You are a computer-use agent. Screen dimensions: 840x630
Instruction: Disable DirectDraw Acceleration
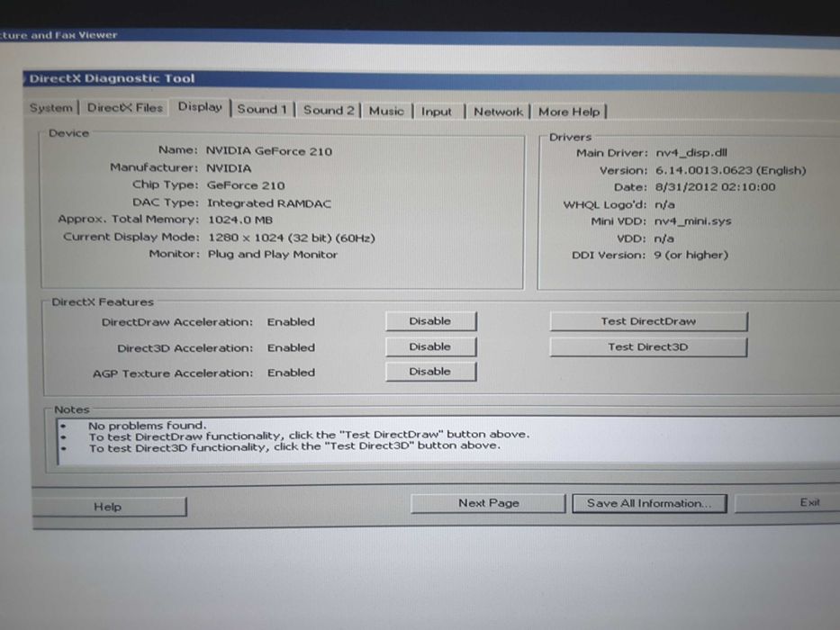(430, 321)
